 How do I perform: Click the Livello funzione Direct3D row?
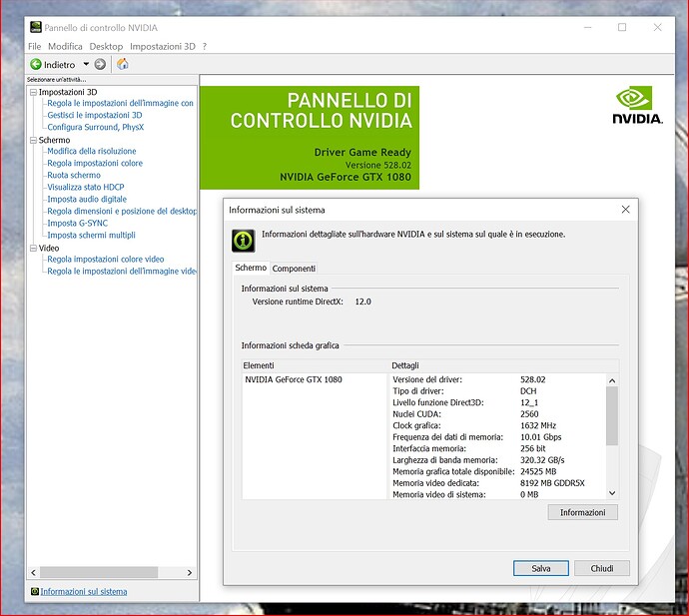click(x=498, y=402)
